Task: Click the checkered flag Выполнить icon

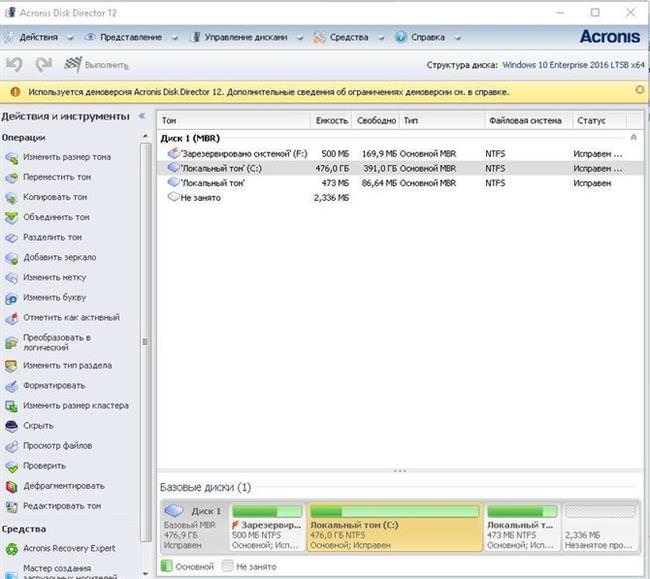Action: tap(73, 65)
